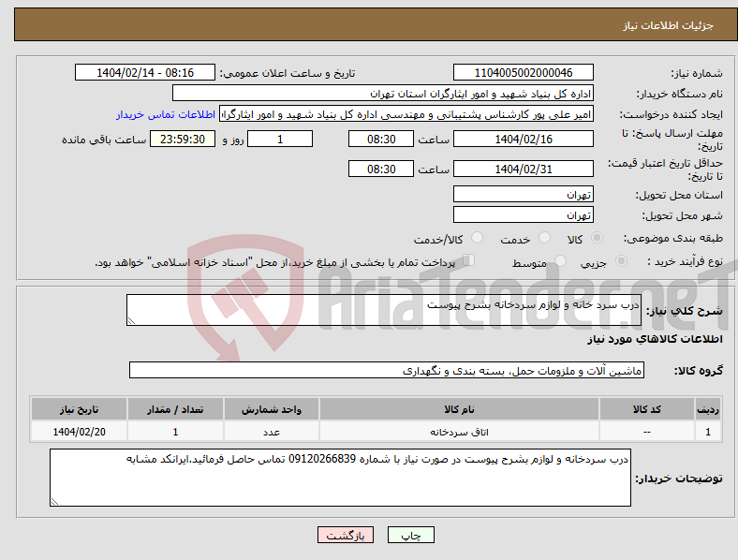Click the delivery province field تهران
Viewport: 738px width, 560px height.
[523, 194]
